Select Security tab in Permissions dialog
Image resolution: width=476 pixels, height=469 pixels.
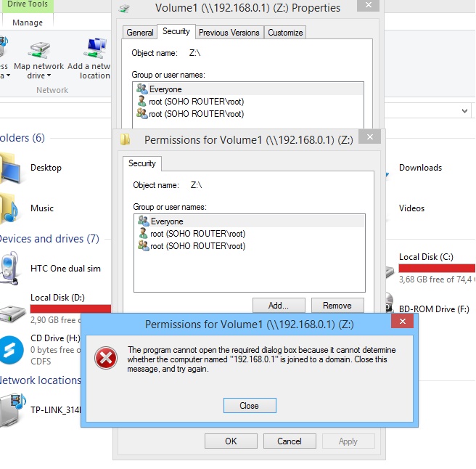click(x=142, y=163)
